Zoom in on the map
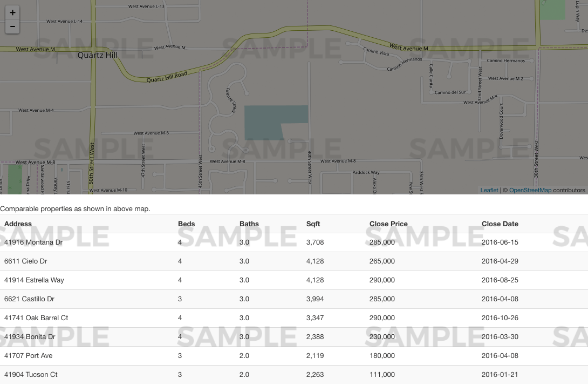 click(x=12, y=12)
